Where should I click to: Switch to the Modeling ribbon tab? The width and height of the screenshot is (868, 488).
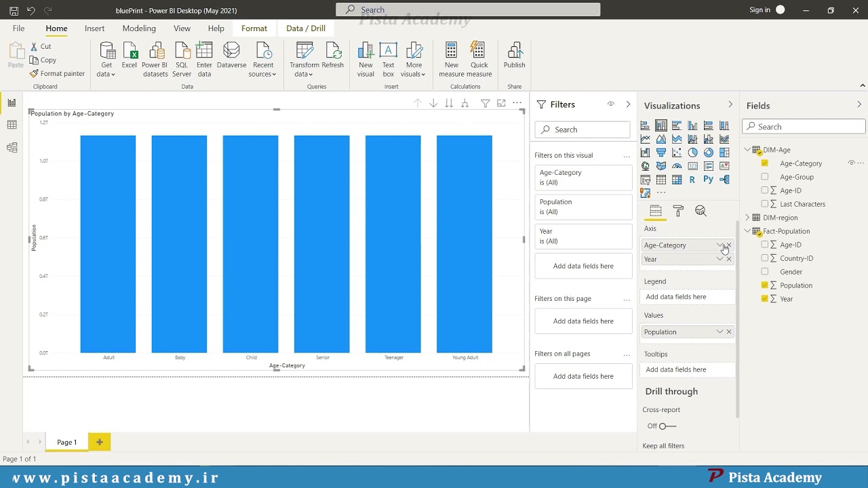[x=139, y=28]
